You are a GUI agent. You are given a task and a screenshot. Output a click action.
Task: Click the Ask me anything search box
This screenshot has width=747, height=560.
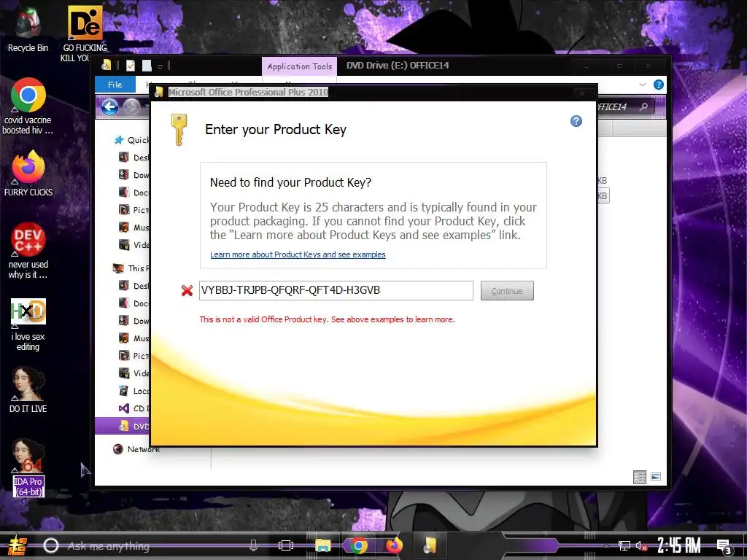point(152,545)
